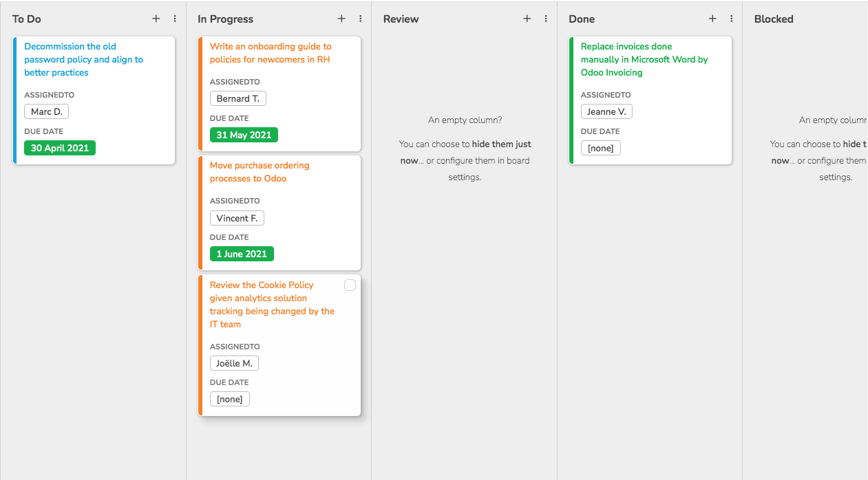
Task: Select the Vincent F. assignee chip
Action: pyautogui.click(x=237, y=217)
